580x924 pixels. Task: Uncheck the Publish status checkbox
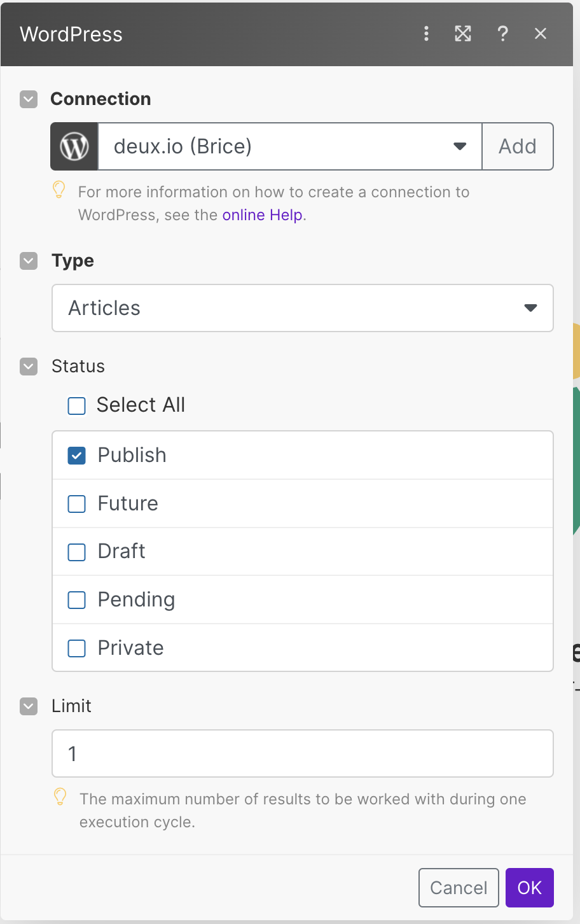point(77,456)
